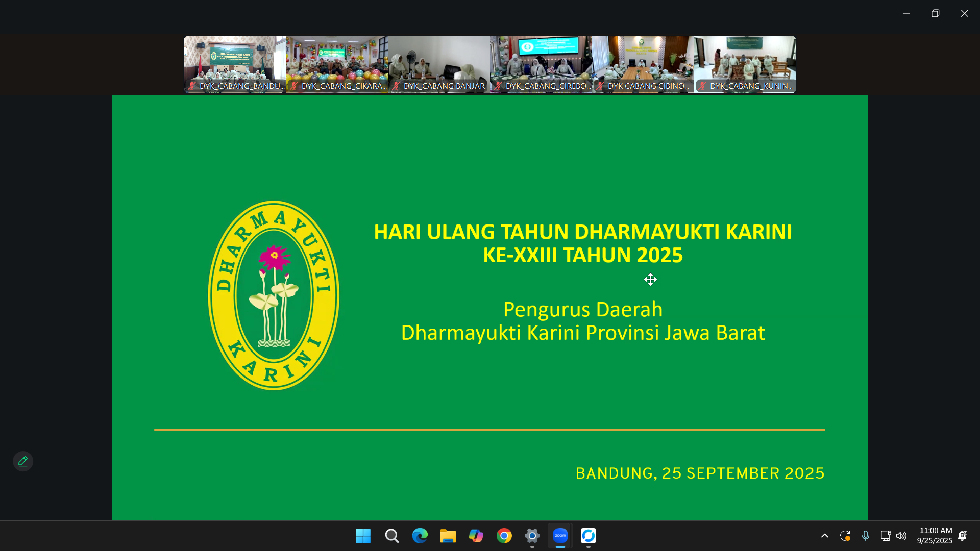The width and height of the screenshot is (980, 551).
Task: Select the DYK_CABANG_CIREBO video thumbnail
Action: click(x=541, y=64)
